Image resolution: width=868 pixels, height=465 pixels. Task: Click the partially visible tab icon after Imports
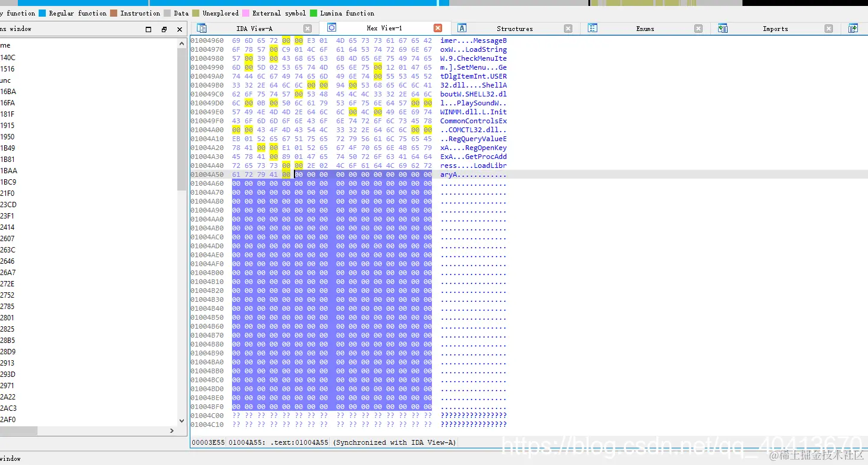tap(853, 28)
